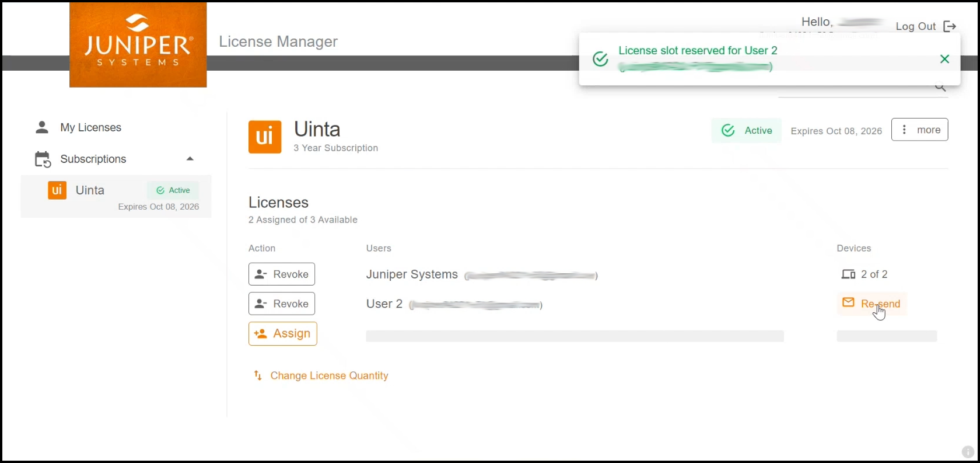Open My Licenses in the sidebar

pyautogui.click(x=90, y=127)
